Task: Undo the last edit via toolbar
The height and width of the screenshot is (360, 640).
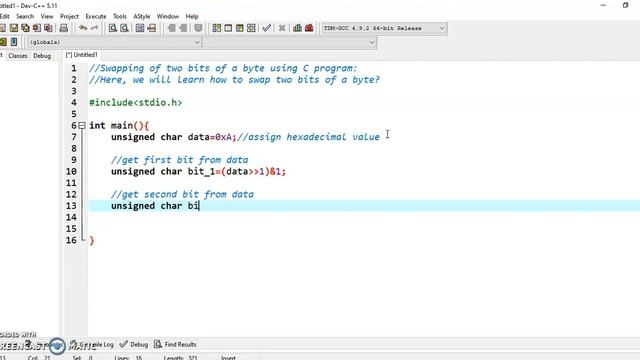Action: coord(83,28)
